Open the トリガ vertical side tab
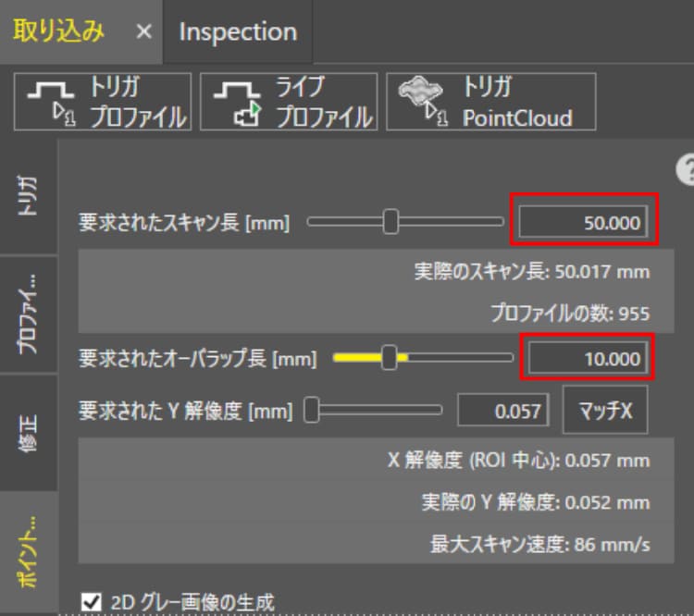 (28, 196)
